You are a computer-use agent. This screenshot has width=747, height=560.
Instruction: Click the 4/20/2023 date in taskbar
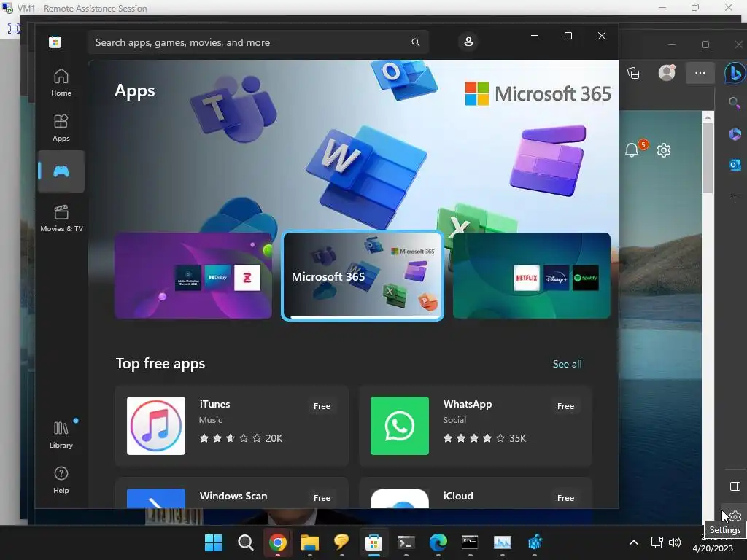713,548
